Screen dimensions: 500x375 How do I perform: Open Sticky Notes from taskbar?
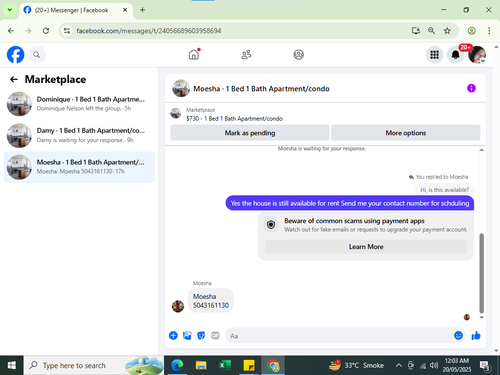[249, 365]
